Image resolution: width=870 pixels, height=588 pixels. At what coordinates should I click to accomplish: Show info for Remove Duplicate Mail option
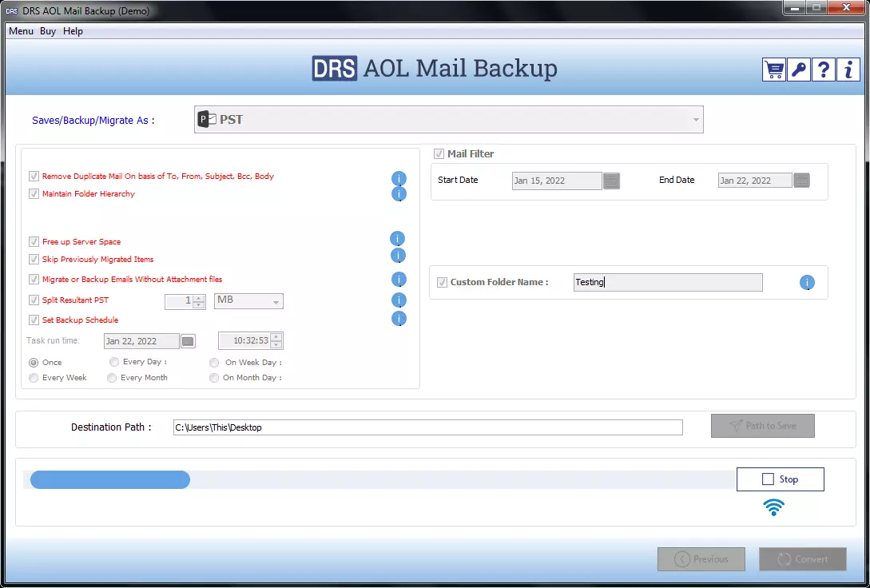(399, 179)
